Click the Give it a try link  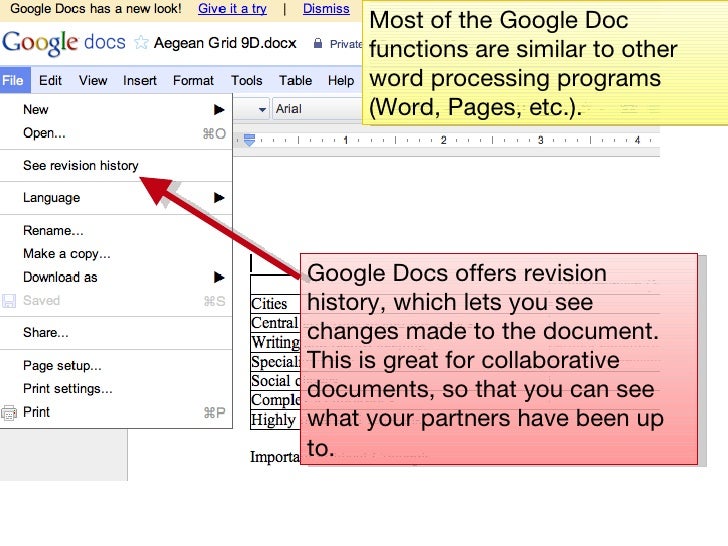[232, 8]
